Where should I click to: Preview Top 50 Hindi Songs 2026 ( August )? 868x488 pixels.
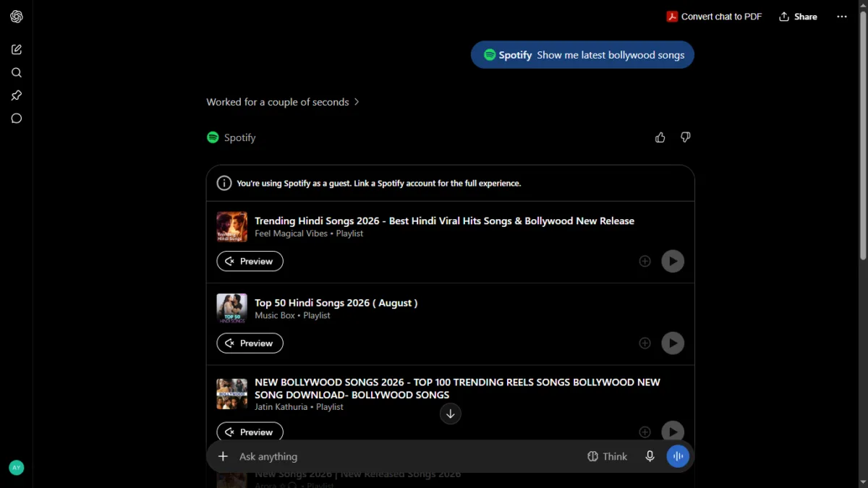coord(250,343)
